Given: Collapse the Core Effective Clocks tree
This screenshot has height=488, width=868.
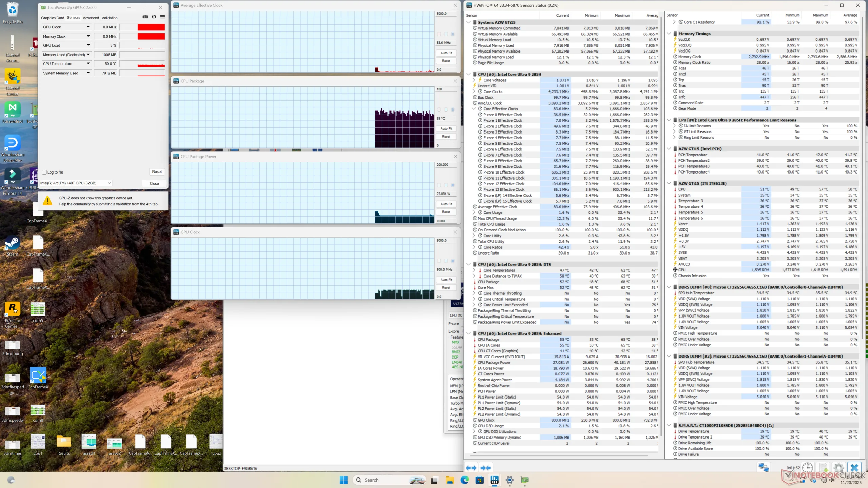Looking at the screenshot, I should (474, 109).
